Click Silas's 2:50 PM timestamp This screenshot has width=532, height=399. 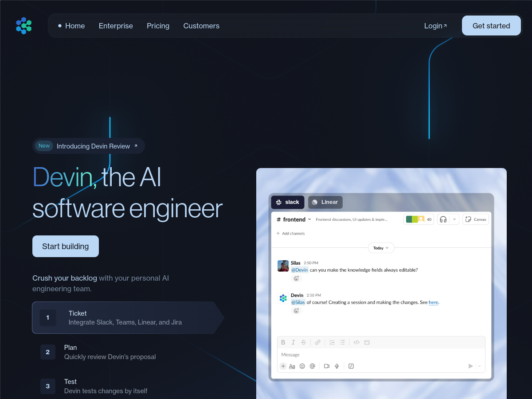(311, 263)
